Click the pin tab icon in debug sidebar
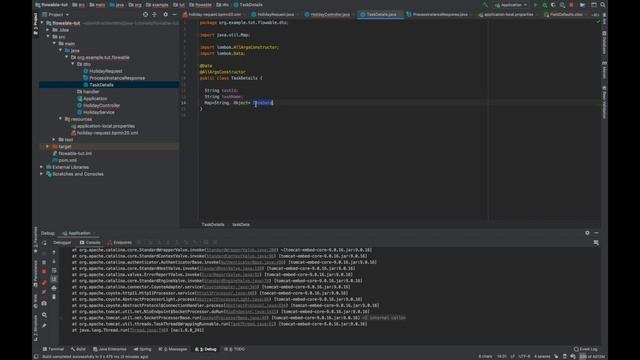This screenshot has height=360, width=640. pyautogui.click(x=44, y=325)
